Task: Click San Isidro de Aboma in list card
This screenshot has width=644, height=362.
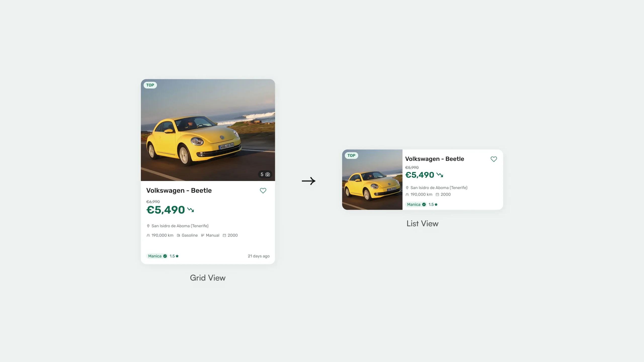Action: tap(439, 188)
